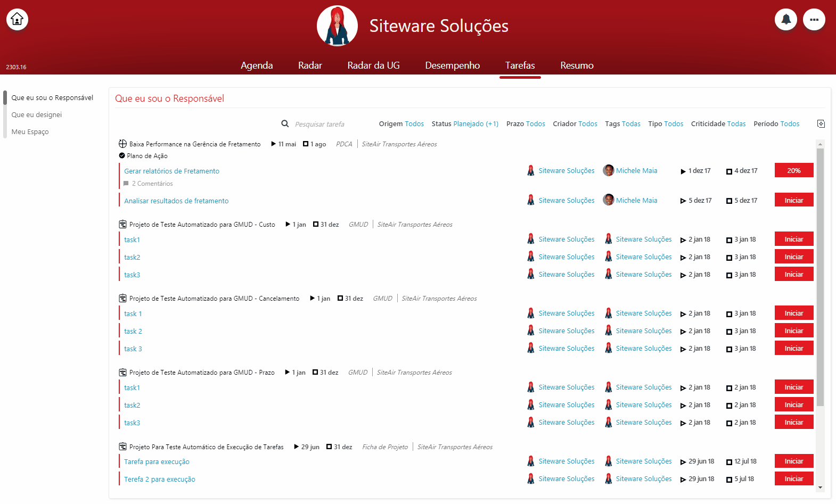Image resolution: width=836 pixels, height=504 pixels.
Task: Click Iniciar for Analisar resultados de fretamento
Action: 794,200
